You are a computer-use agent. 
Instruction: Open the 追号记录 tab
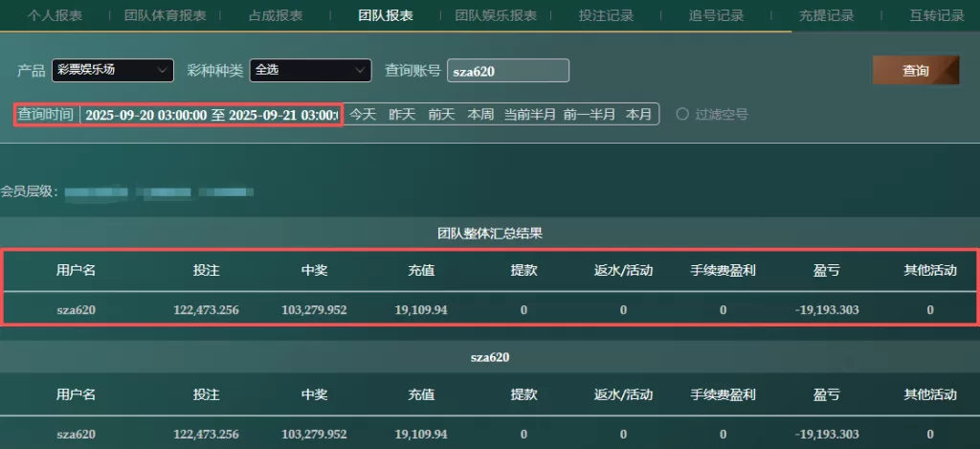click(x=716, y=15)
